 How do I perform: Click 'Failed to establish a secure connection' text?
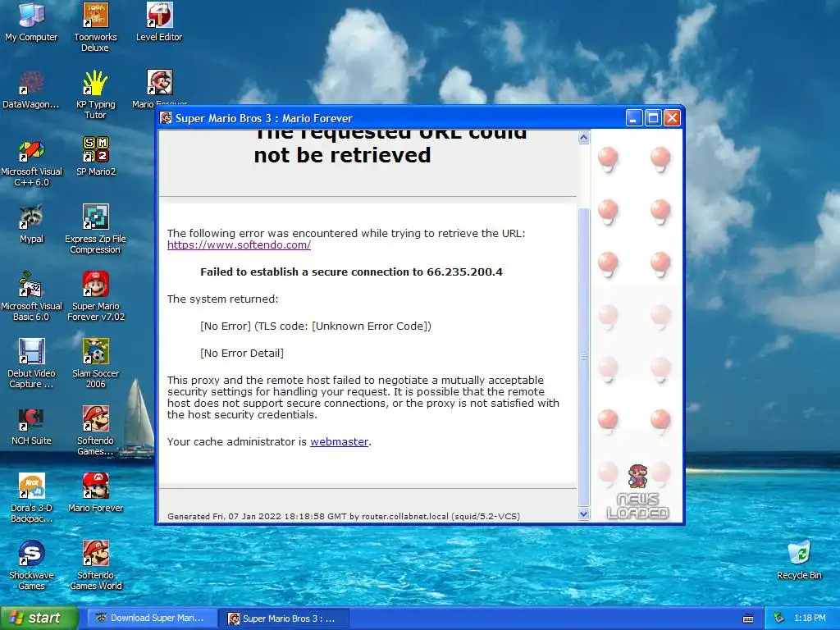pyautogui.click(x=351, y=272)
